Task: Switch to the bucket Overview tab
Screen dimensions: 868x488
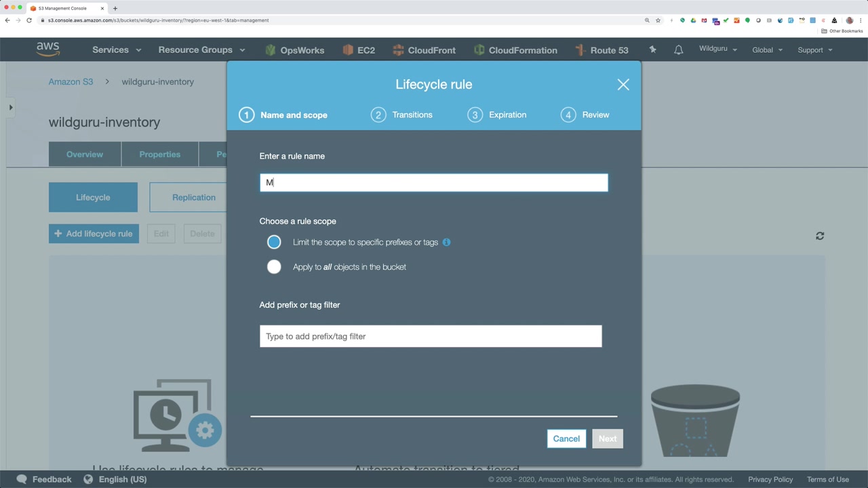Action: coord(85,155)
